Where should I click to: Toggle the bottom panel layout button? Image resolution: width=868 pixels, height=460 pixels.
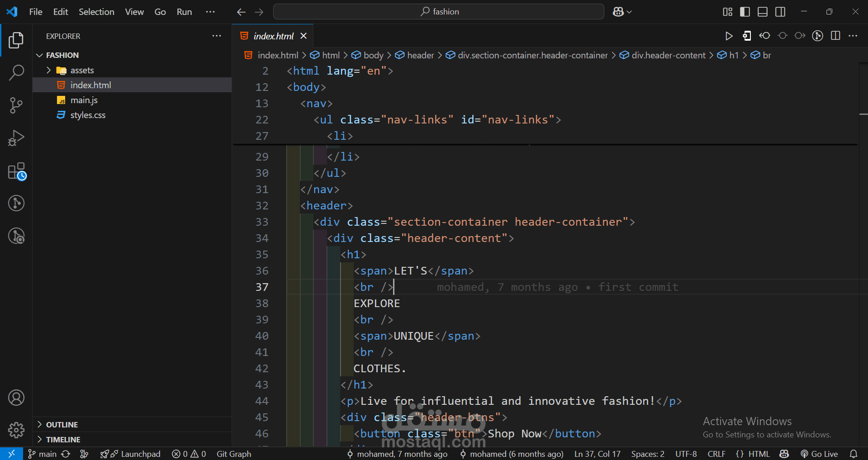click(x=763, y=12)
